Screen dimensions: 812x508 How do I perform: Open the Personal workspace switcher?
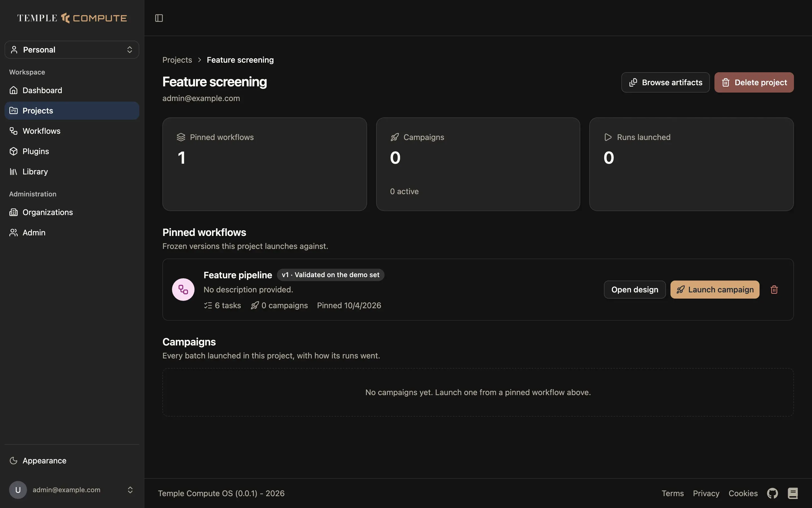(72, 50)
